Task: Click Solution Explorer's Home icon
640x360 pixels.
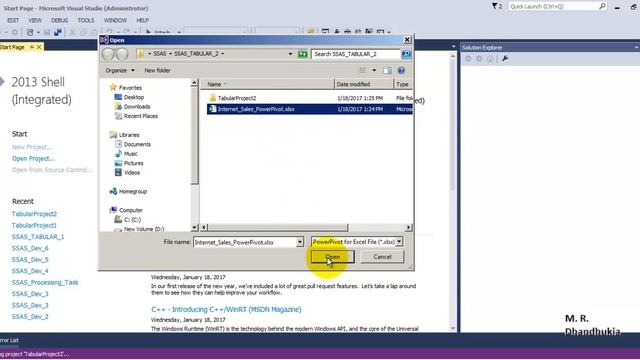Action: [x=490, y=59]
